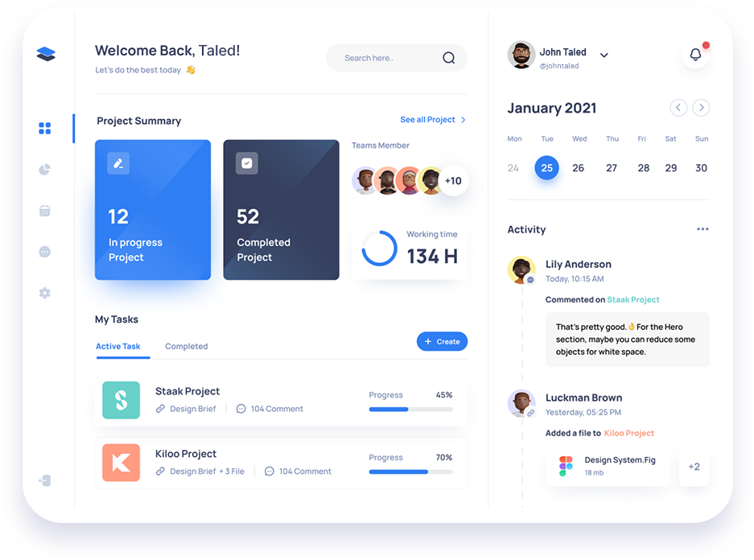Click the Staak Project progress bar
754x560 pixels.
tap(410, 410)
